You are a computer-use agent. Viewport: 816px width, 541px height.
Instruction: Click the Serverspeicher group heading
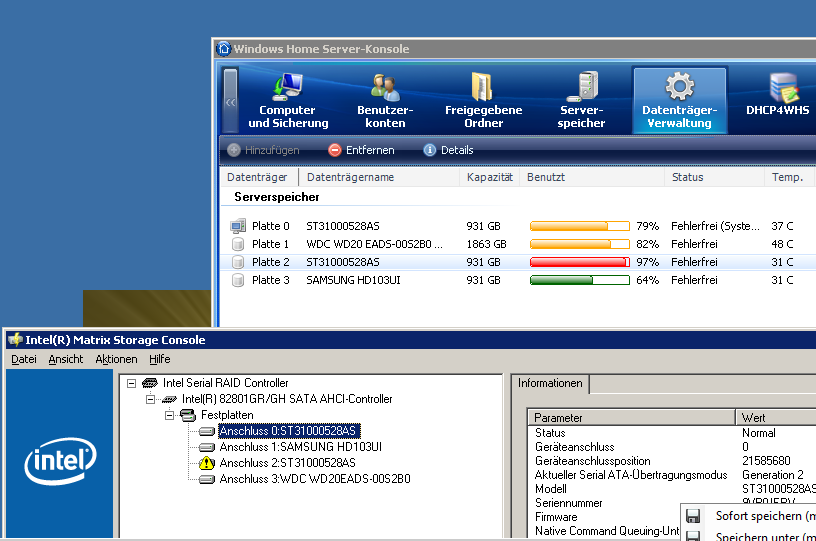[x=276, y=197]
